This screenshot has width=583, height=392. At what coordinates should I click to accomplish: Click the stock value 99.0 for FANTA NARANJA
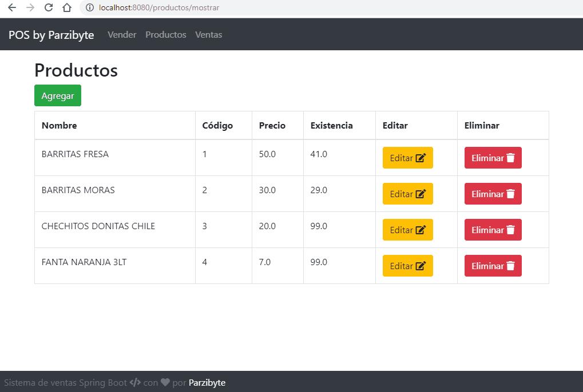coord(319,262)
